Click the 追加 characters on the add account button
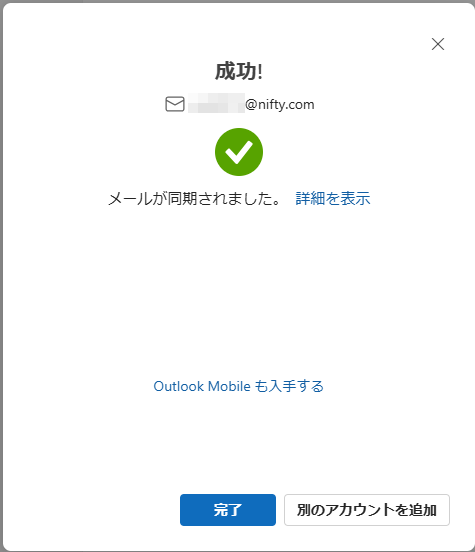 (x=423, y=510)
